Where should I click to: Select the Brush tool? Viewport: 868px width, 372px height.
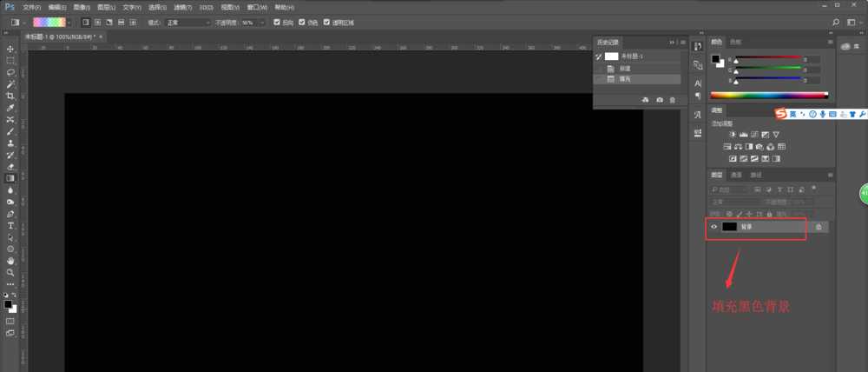click(x=10, y=131)
